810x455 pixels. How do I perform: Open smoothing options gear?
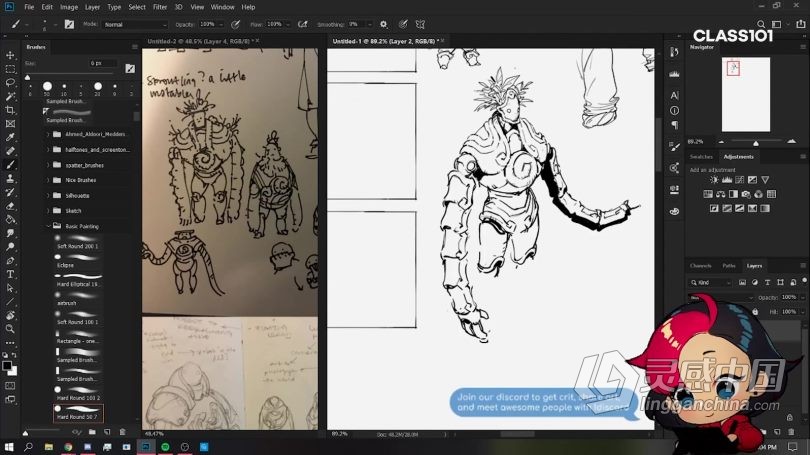pos(383,24)
